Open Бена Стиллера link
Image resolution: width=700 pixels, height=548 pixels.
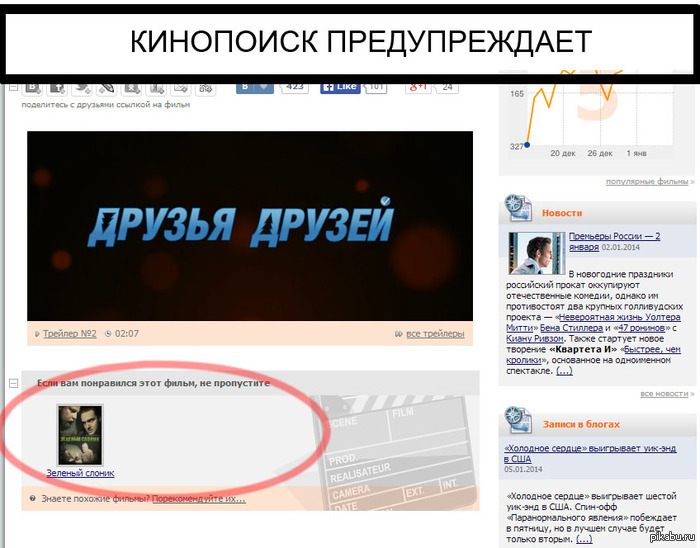coord(571,328)
